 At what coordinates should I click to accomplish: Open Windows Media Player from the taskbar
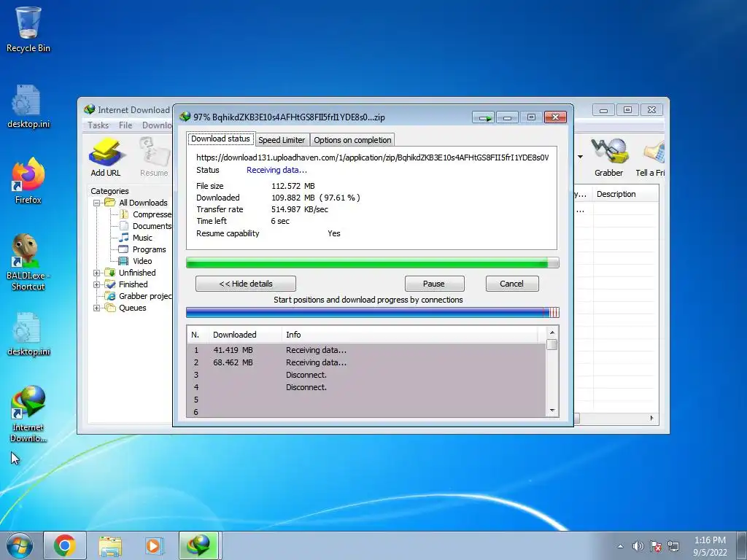(154, 545)
